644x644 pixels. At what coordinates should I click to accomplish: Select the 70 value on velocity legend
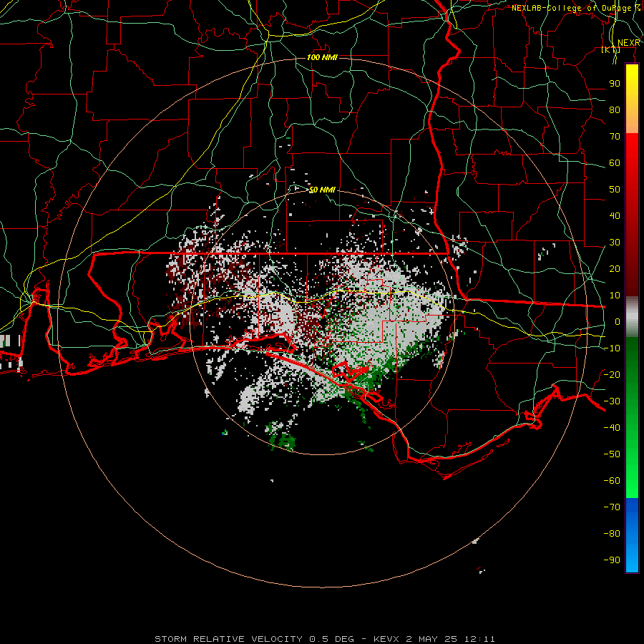coord(615,137)
